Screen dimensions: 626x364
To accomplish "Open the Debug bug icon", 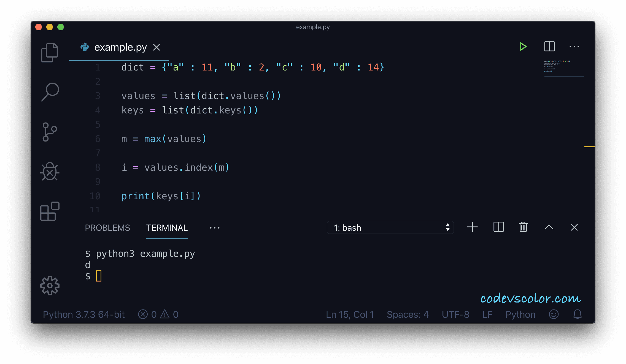I will 50,172.
